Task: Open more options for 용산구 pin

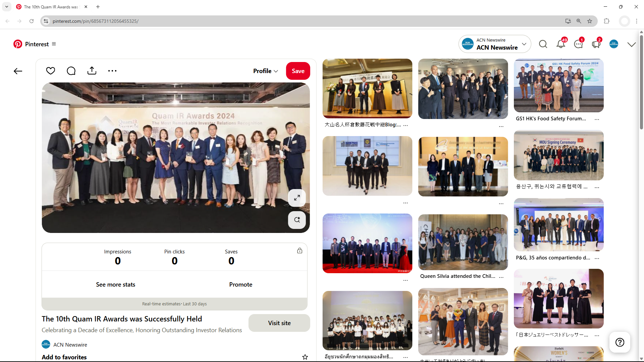Action: coord(597,187)
